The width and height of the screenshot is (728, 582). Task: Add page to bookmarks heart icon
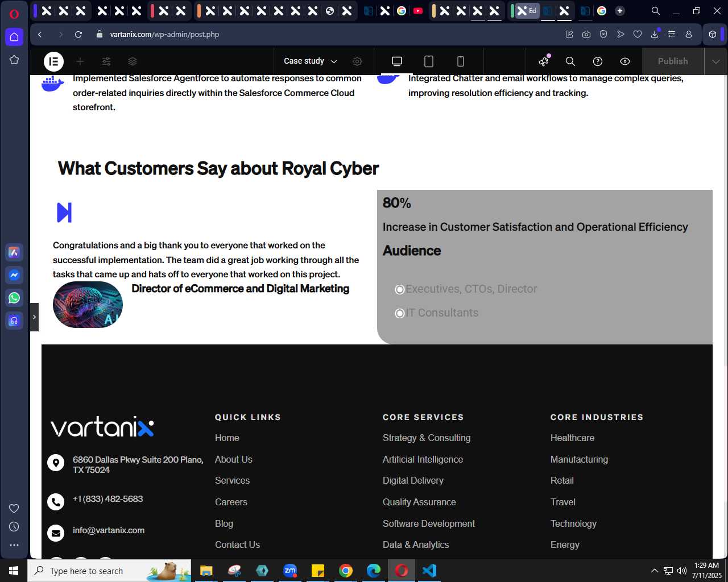[638, 35]
